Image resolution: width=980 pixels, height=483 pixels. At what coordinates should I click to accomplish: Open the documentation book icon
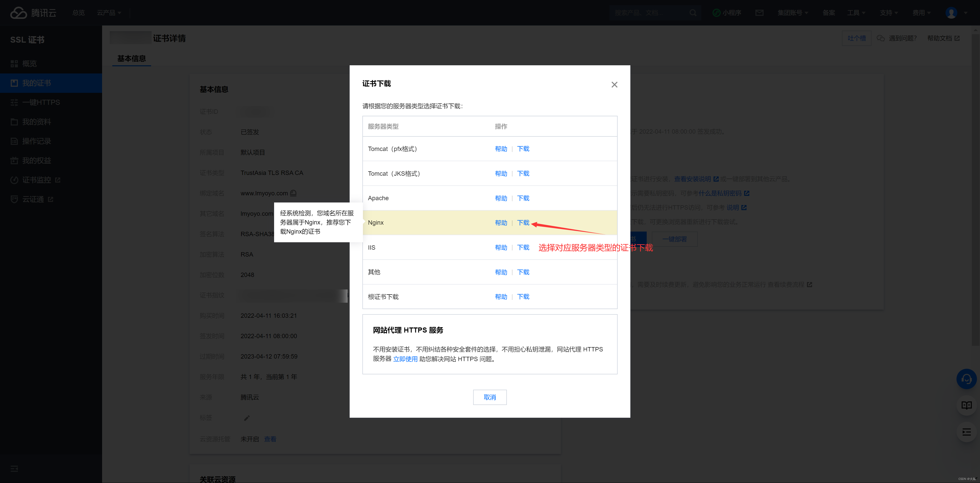pos(966,405)
